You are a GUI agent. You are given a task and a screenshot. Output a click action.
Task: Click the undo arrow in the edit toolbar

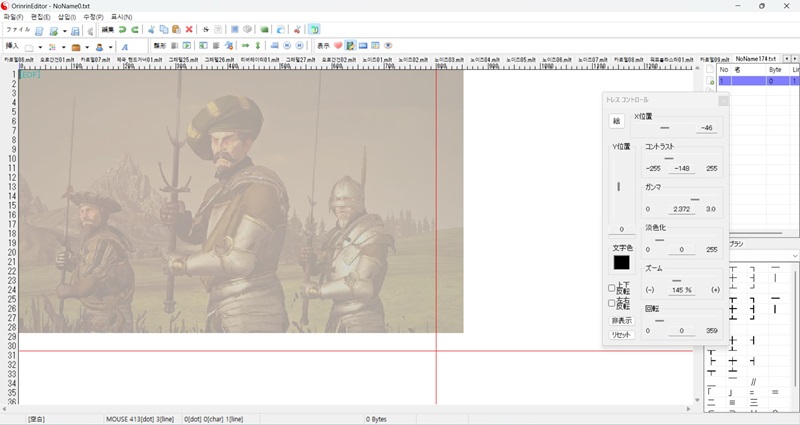pos(122,30)
